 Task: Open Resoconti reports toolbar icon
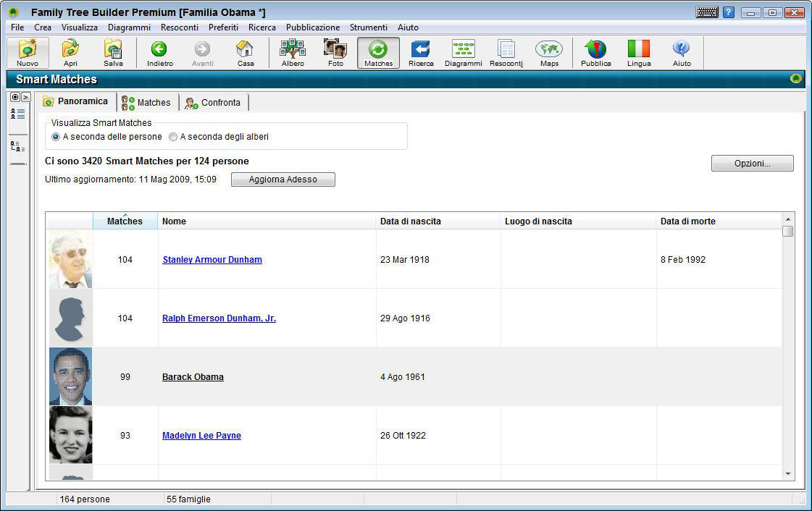coord(506,53)
